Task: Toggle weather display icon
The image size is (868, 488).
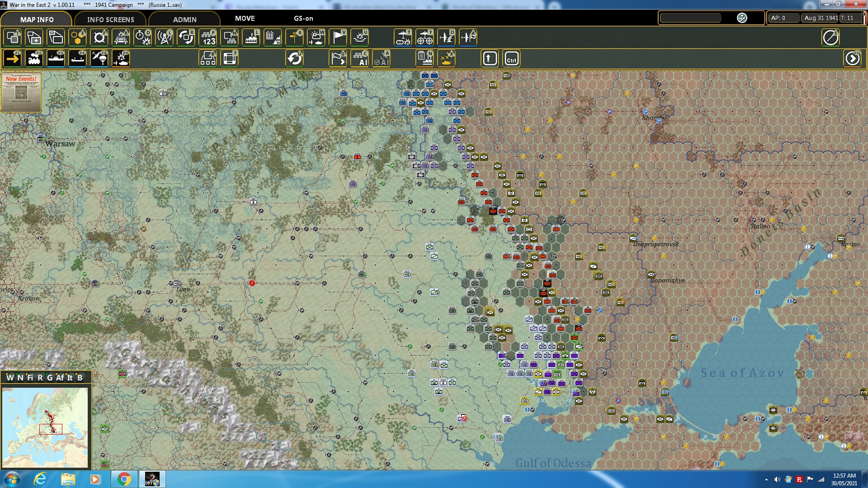Action: point(316,38)
